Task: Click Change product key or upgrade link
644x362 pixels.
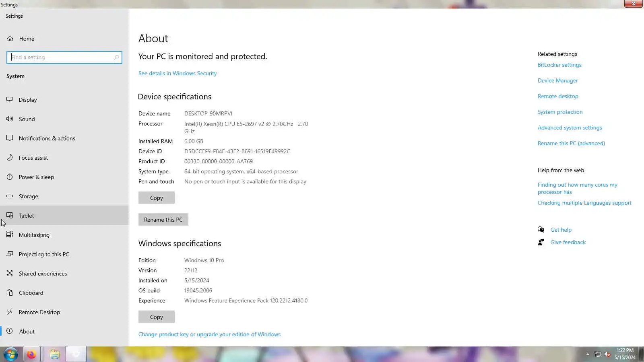Action: 209,334
